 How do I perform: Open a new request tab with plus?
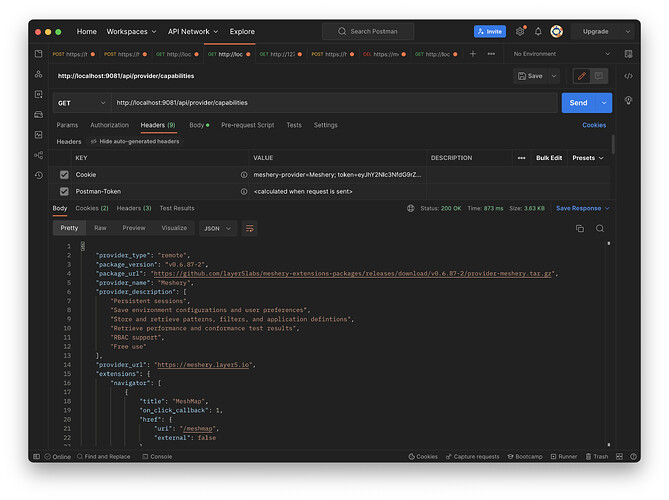[x=473, y=54]
